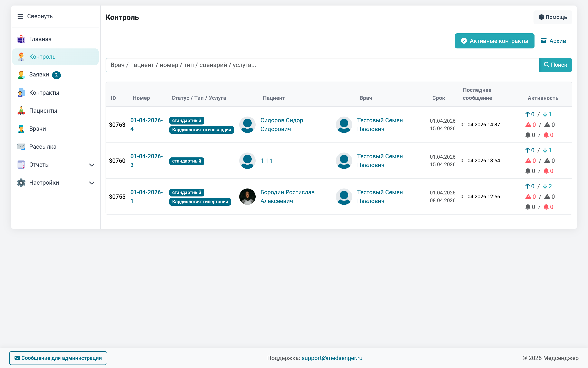Click Рассылка envelope icon
The width and height of the screenshot is (588, 368).
point(21,147)
